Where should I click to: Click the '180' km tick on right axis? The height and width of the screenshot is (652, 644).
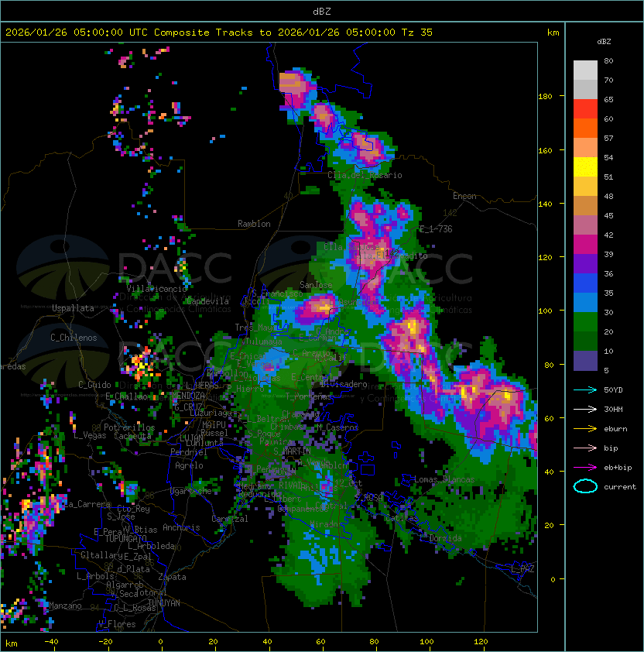545,97
